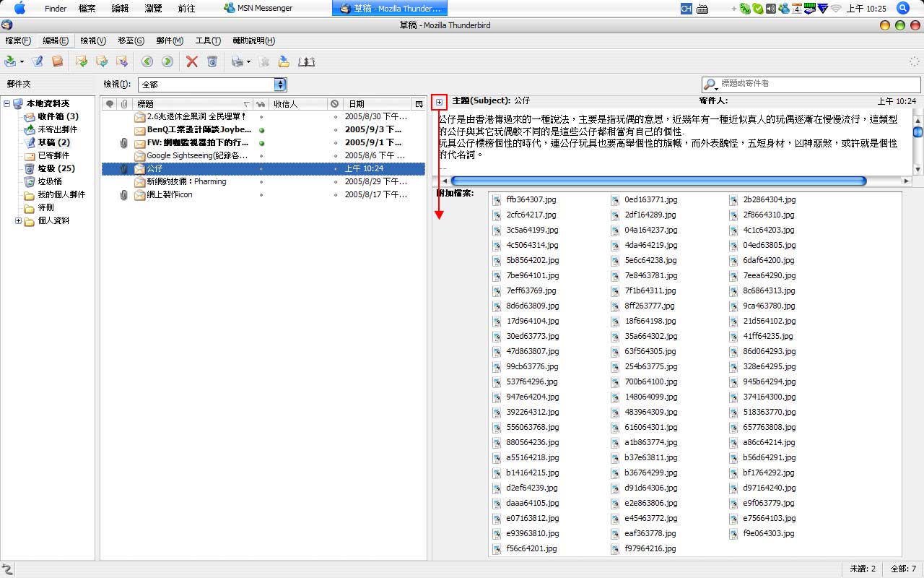Click the Reply toolbar icon
This screenshot has width=924, height=578.
[82, 61]
